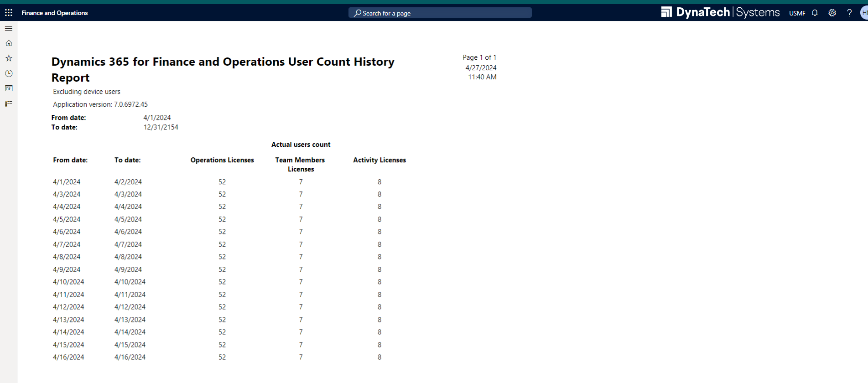Screen dimensions: 868x383
Task: Click the table 'From date:' column header
Action: (x=70, y=160)
